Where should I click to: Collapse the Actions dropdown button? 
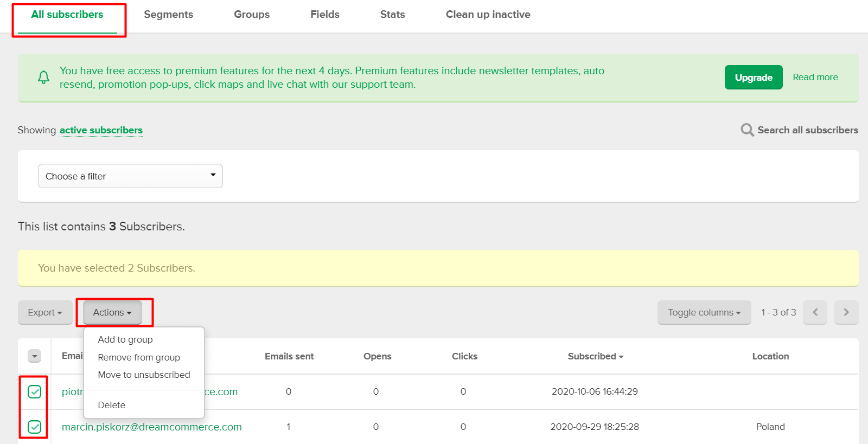(x=112, y=312)
